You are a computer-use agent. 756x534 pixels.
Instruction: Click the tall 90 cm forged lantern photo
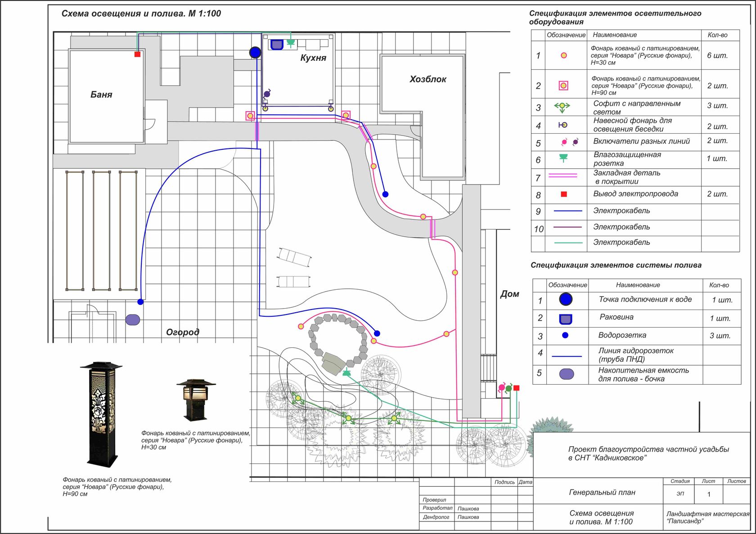[101, 414]
